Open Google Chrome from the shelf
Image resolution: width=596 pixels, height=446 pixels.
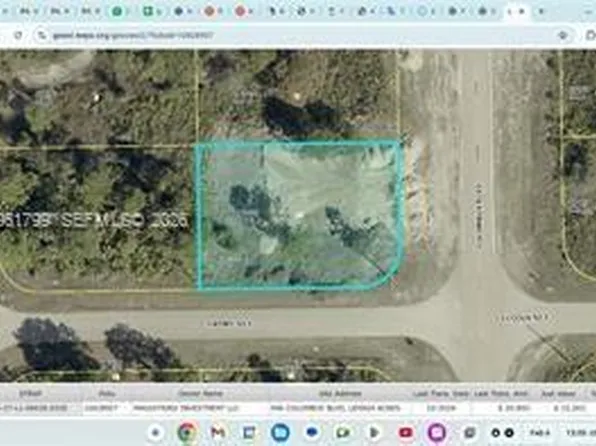point(187,432)
